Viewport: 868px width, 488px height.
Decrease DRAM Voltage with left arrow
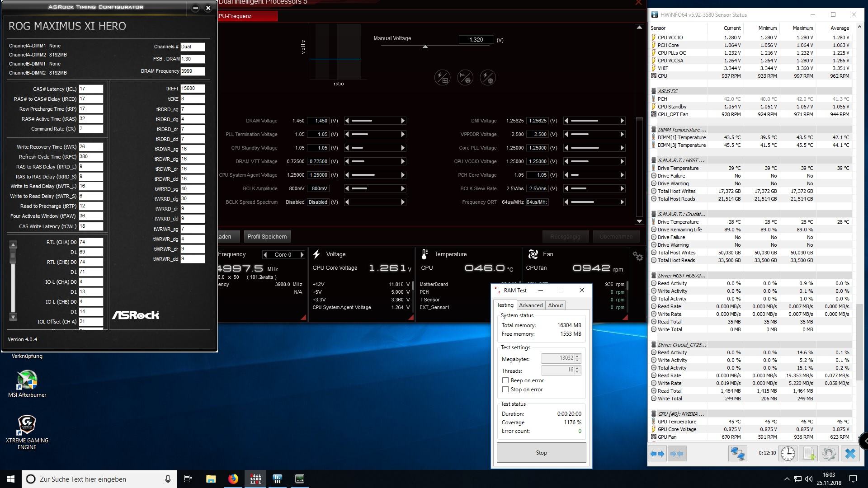347,121
